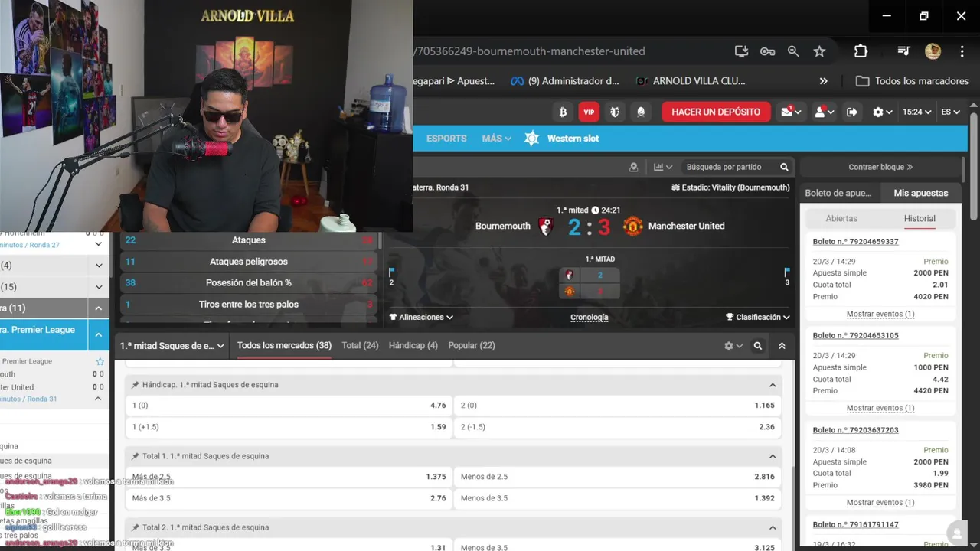Open the ES language dropdown
980x551 pixels.
(950, 112)
